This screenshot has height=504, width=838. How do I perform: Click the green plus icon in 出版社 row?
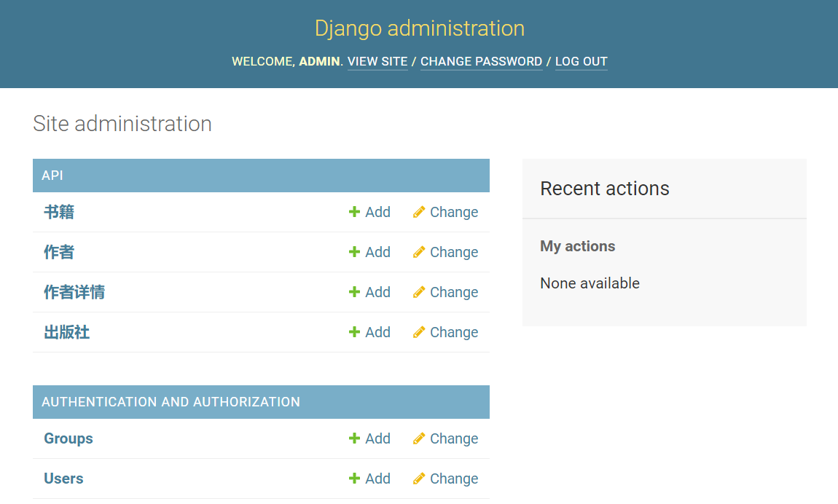[354, 332]
